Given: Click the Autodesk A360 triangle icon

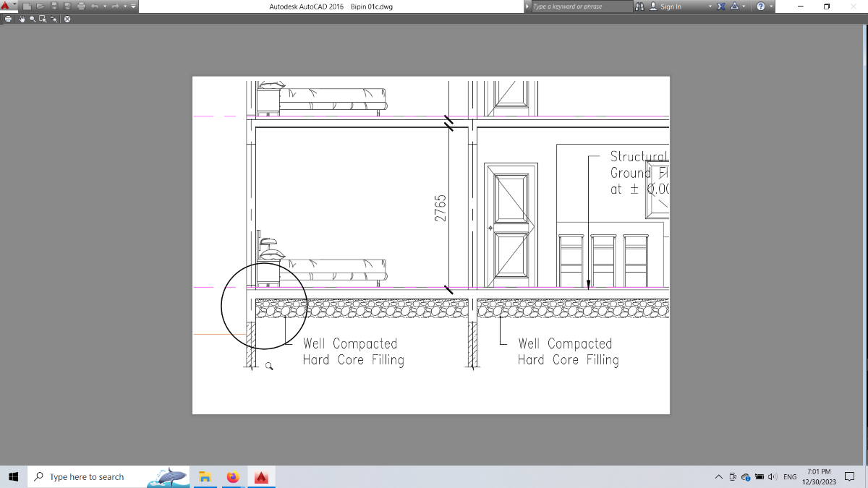Looking at the screenshot, I should point(734,7).
